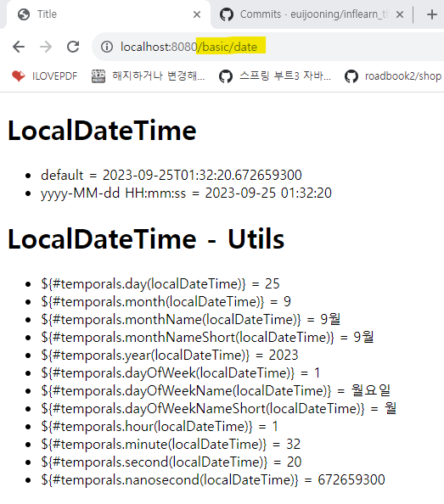Open the 스프링 부트3 자바 bookmark
Viewport: 444px width, 504px height.
pyautogui.click(x=275, y=76)
